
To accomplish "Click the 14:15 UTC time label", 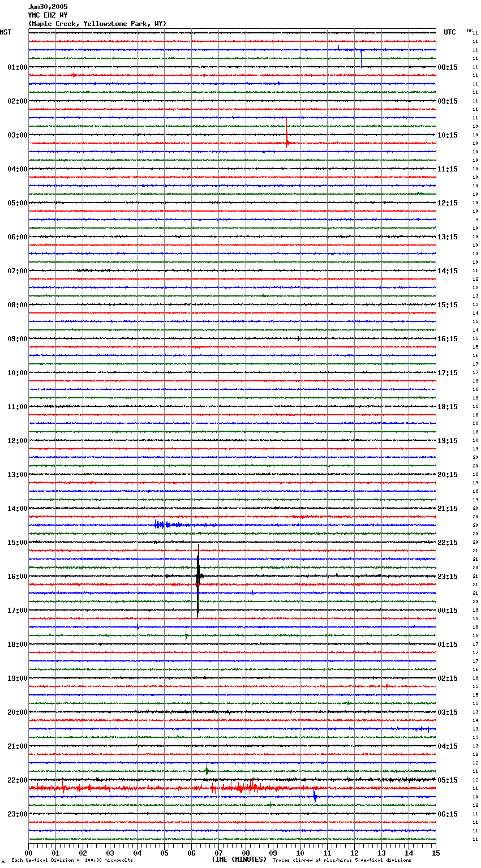I will pyautogui.click(x=448, y=271).
